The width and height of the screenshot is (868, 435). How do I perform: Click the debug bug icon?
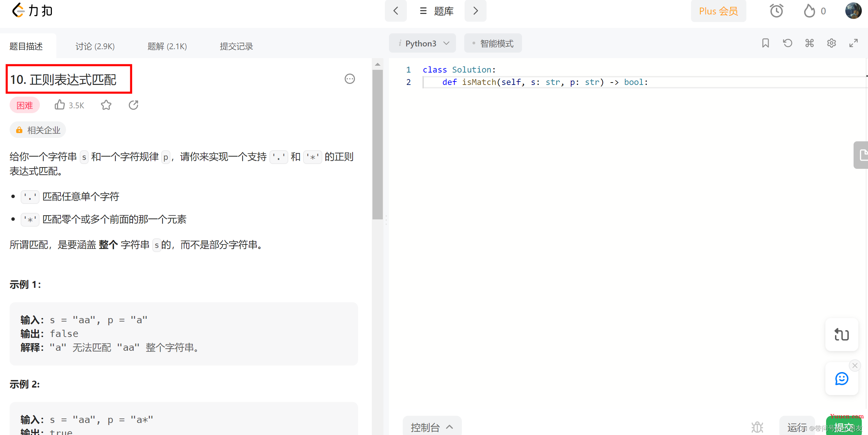[757, 427]
